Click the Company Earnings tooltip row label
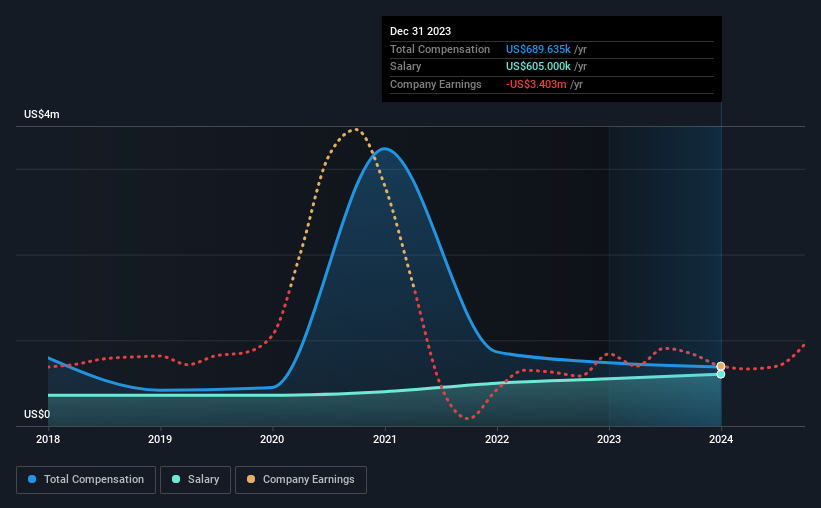Screen dimensions: 821x508 436,84
